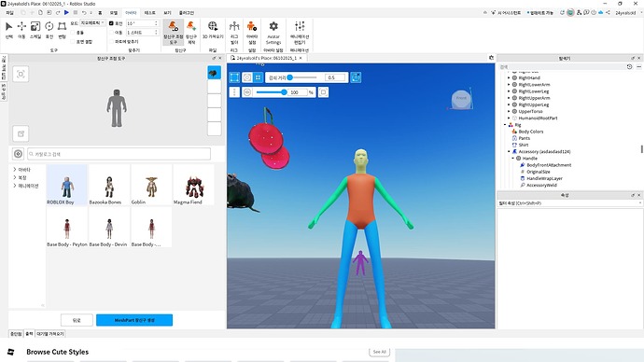Click the cage edit square icon in viewport

(234, 77)
